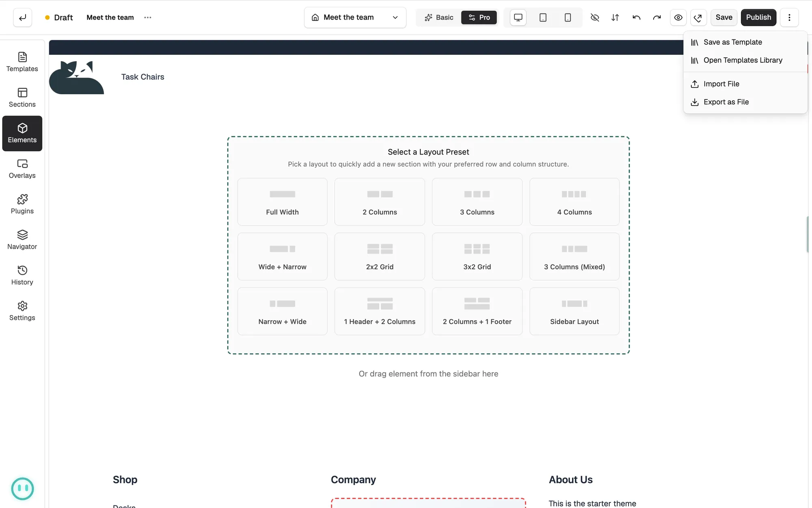The image size is (812, 508).
Task: Open the Settings sidebar panel
Action: coord(22,311)
